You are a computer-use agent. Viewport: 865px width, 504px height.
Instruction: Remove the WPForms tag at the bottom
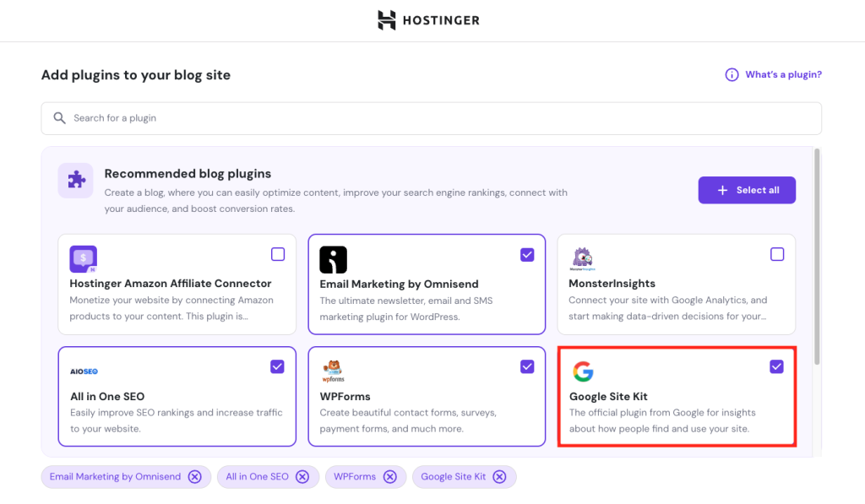coord(389,476)
